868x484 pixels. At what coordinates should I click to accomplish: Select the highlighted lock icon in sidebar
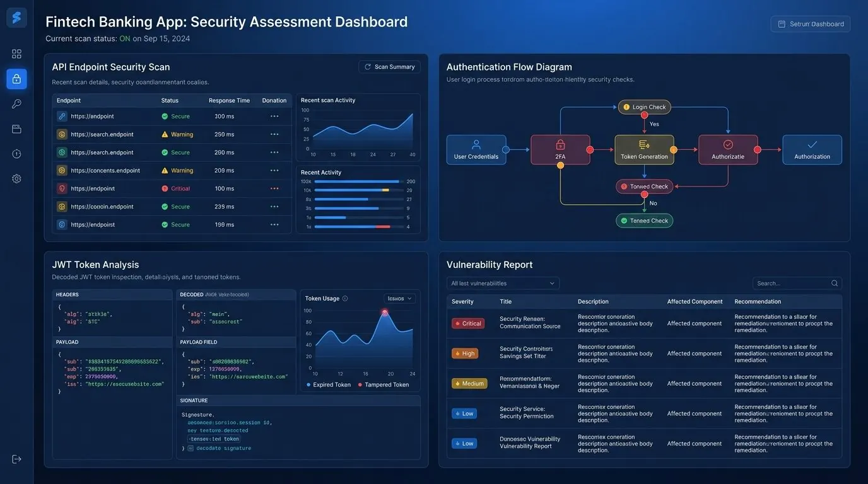16,79
